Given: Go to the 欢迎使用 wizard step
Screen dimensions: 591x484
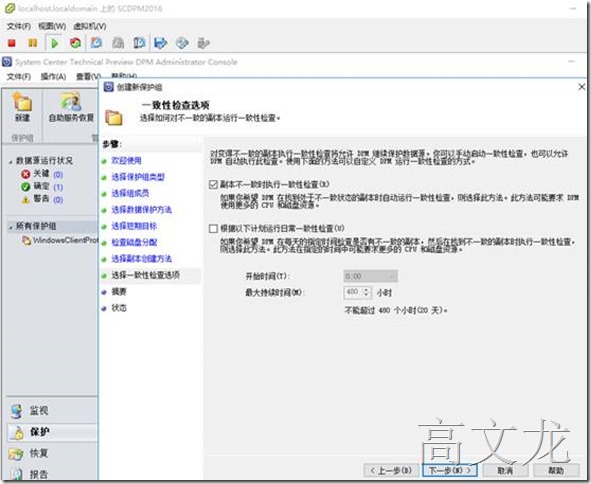Looking at the screenshot, I should [x=126, y=161].
